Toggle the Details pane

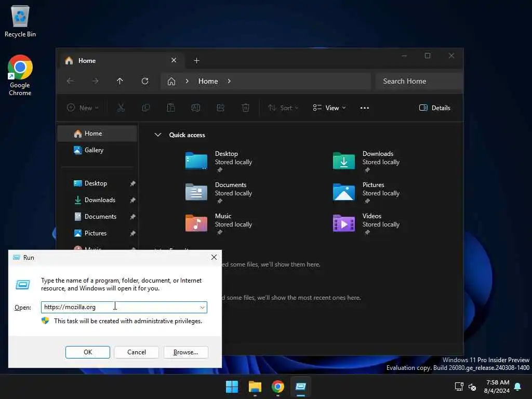click(435, 108)
